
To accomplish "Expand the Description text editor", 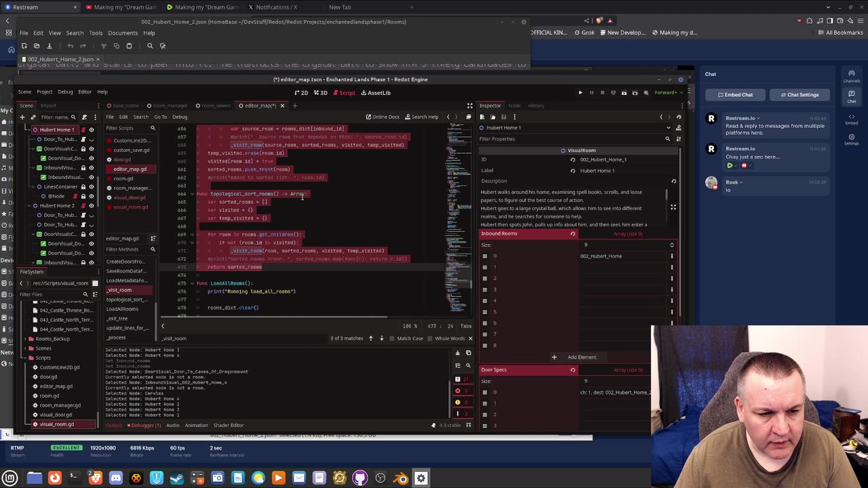I will 673,207.
